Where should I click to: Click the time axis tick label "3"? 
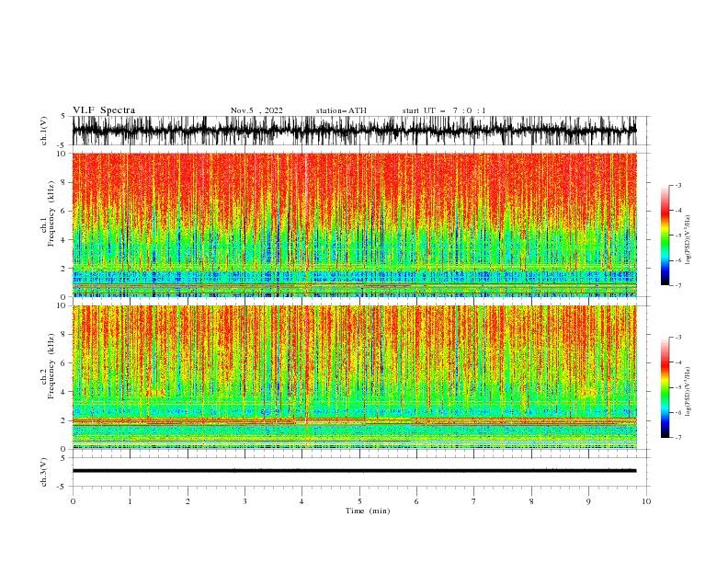click(x=245, y=501)
